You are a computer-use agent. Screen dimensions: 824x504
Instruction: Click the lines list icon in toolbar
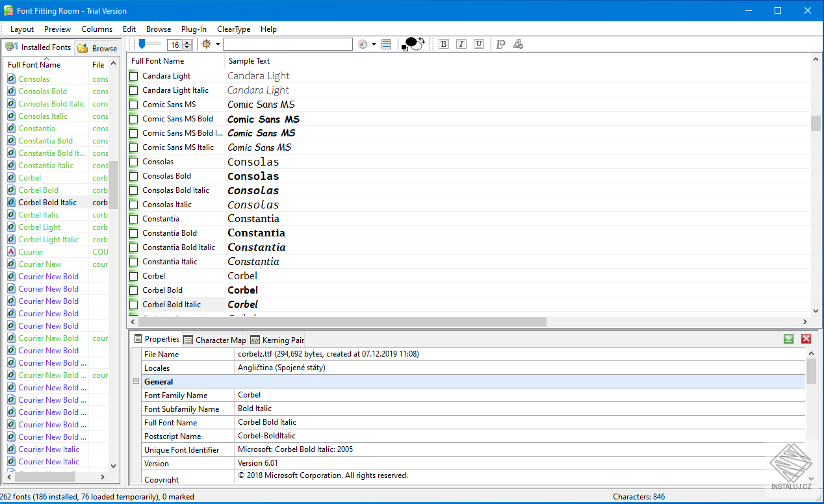[x=387, y=44]
